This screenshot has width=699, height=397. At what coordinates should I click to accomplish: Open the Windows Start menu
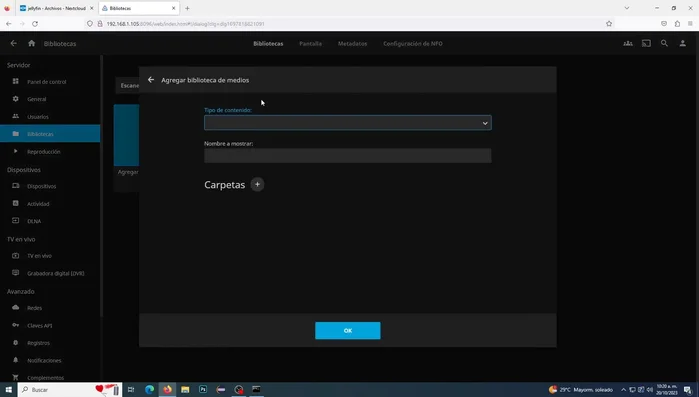[x=8, y=389]
